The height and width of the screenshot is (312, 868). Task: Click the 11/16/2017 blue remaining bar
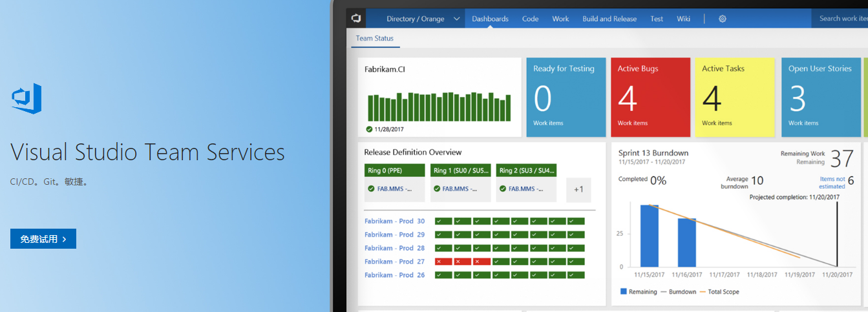[687, 242]
